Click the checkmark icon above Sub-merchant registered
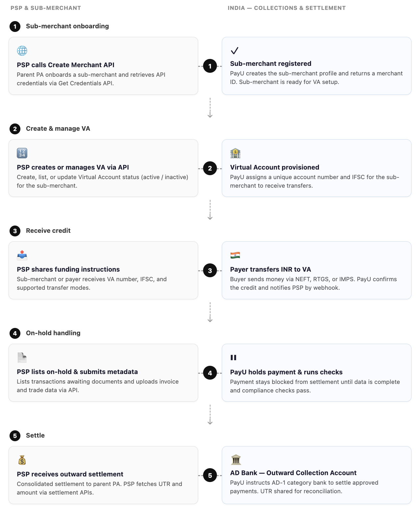The width and height of the screenshot is (420, 511). click(x=234, y=51)
